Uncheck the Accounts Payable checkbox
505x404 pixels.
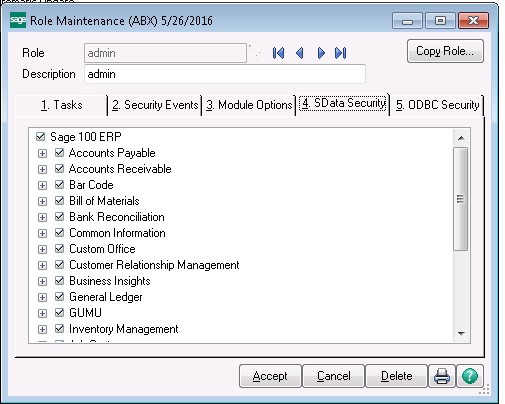[x=59, y=153]
